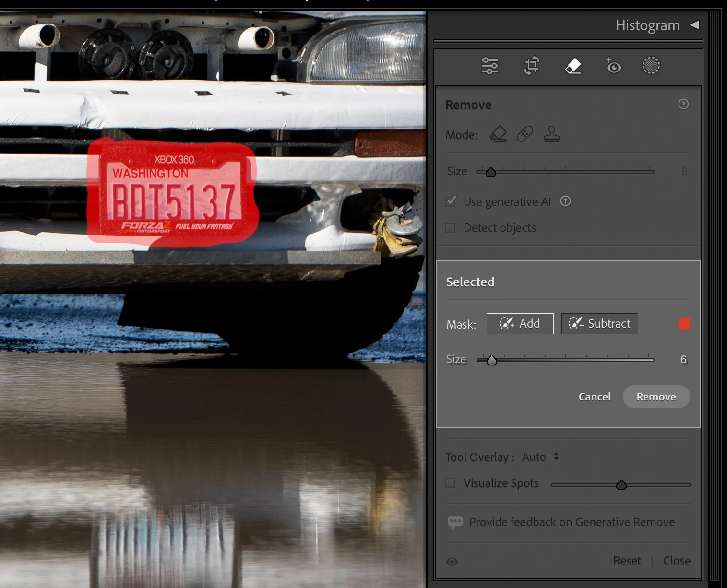The width and height of the screenshot is (727, 588).
Task: Select the Crop and rotate tool
Action: [x=531, y=66]
